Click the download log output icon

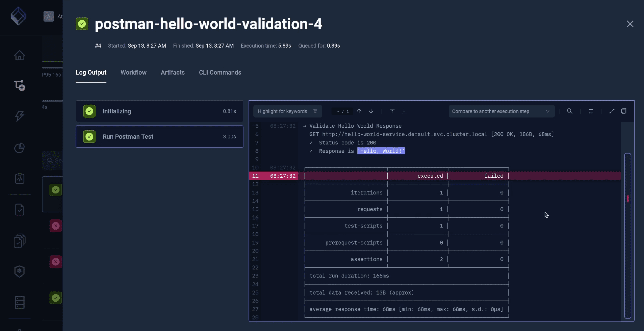click(404, 111)
